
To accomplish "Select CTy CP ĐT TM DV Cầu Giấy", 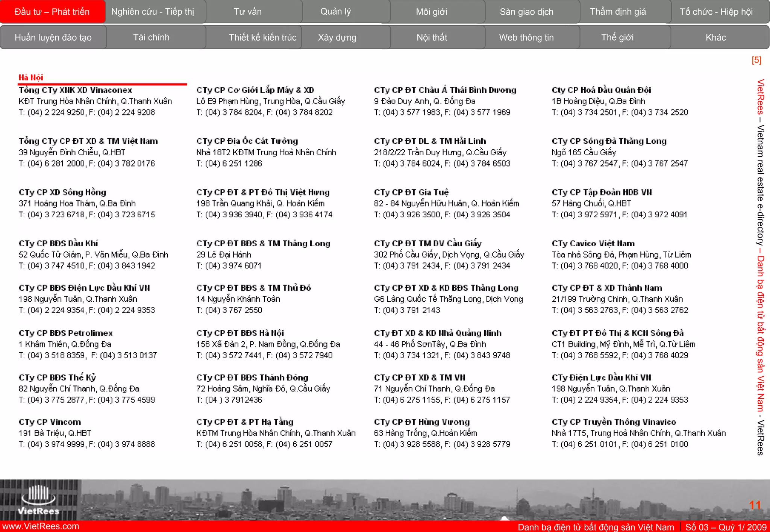I will pos(428,244).
